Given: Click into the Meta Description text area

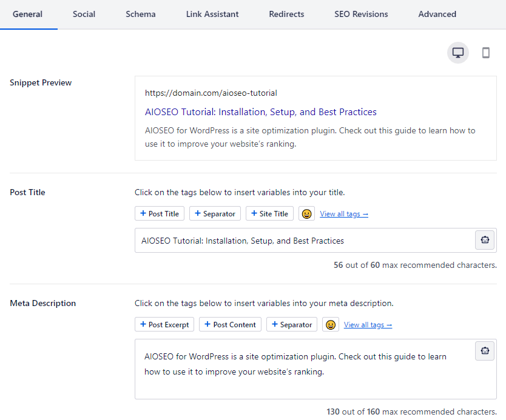Looking at the screenshot, I should [305, 369].
